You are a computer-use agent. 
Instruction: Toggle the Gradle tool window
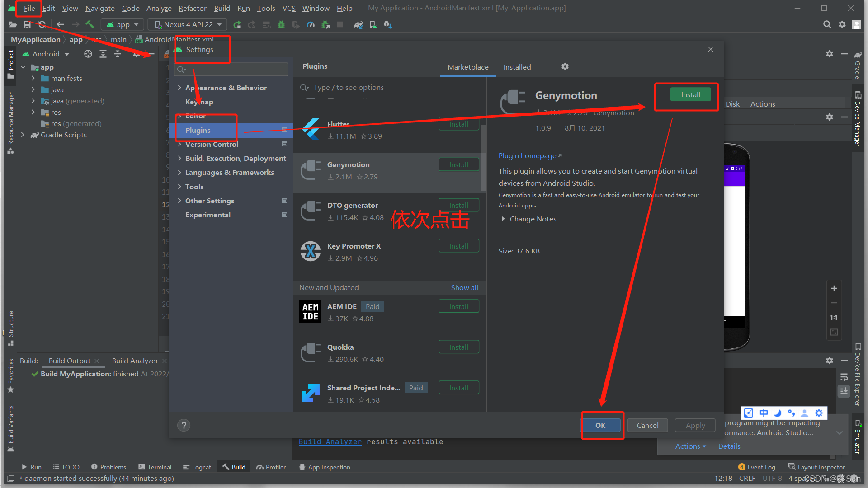click(x=858, y=66)
